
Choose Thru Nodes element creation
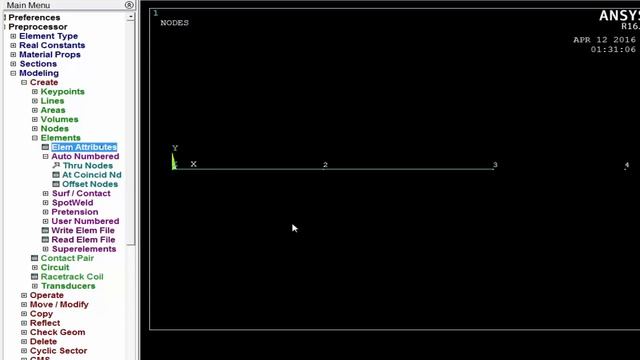87,165
